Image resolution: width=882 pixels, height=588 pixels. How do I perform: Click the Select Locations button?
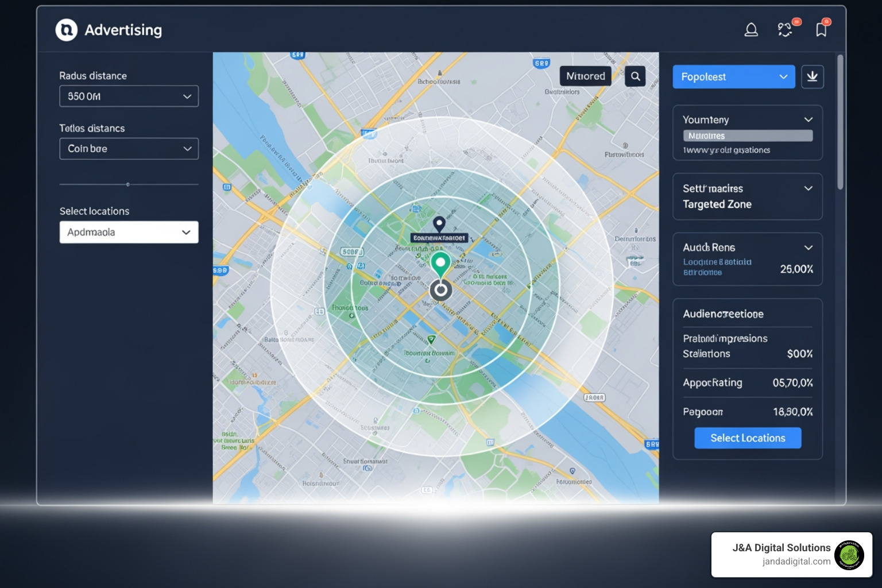coord(748,438)
